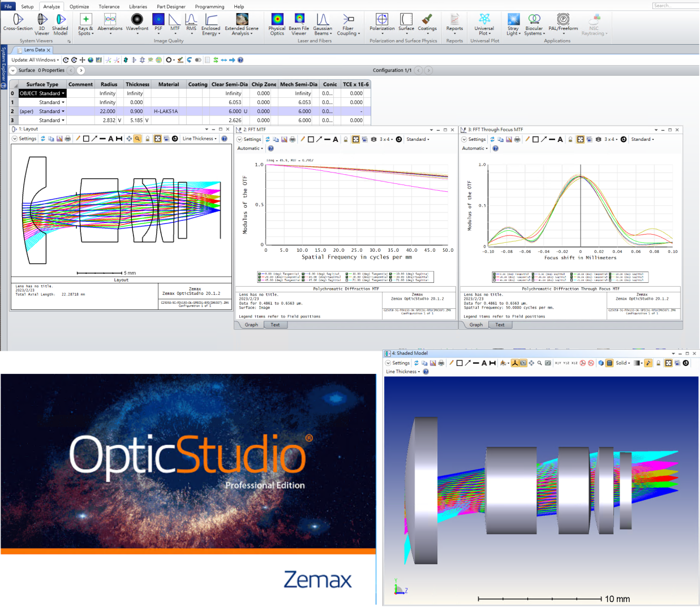Viewport: 700px width, 611px height.
Task: Toggle lock icon in FFT Through Focus MTF toolbar
Action: [x=570, y=139]
